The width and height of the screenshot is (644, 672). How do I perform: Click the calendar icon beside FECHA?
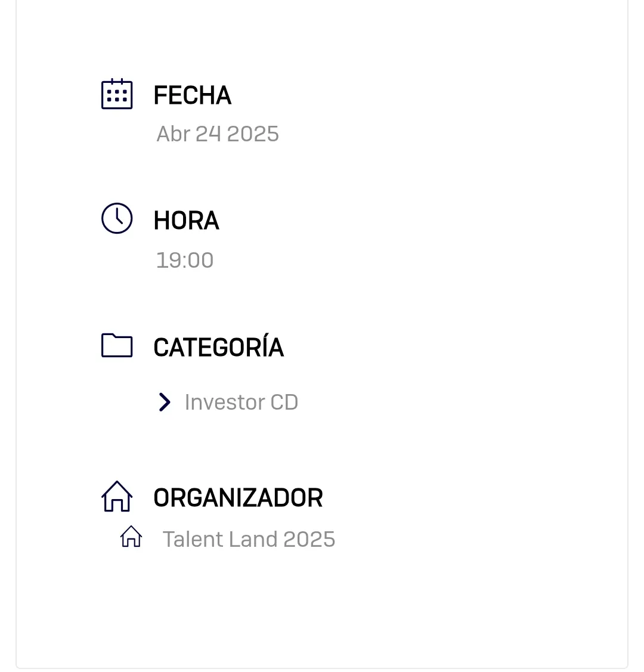(x=116, y=94)
